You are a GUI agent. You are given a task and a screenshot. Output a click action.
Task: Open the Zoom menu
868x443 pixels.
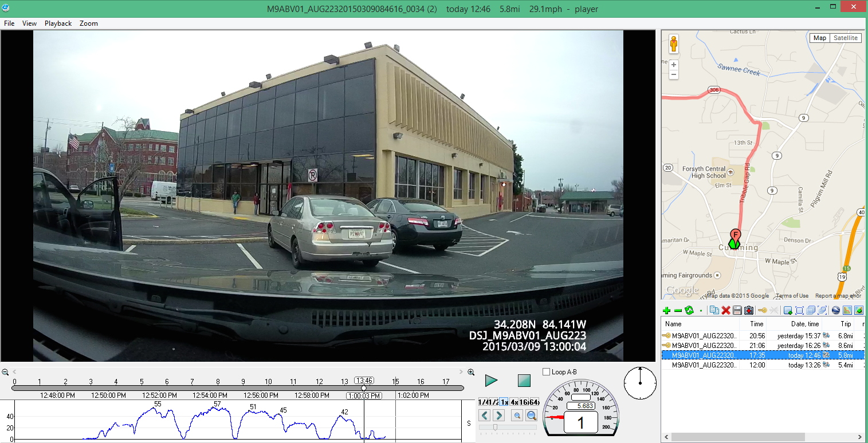(88, 23)
